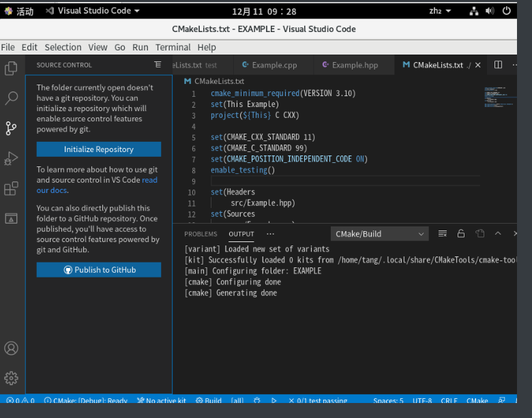The width and height of the screenshot is (532, 418).
Task: Toggle output scroll lock
Action: pos(461,233)
